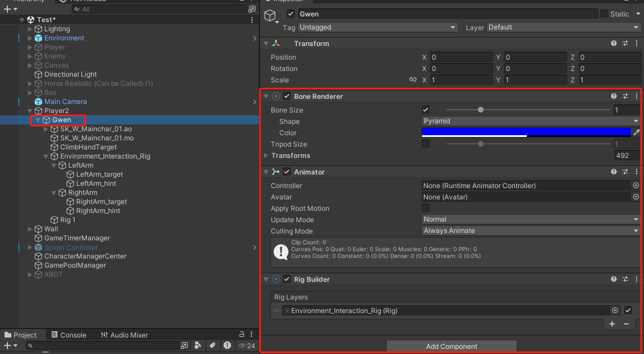Click the Project panel lock icon
644x354 pixels.
click(242, 335)
